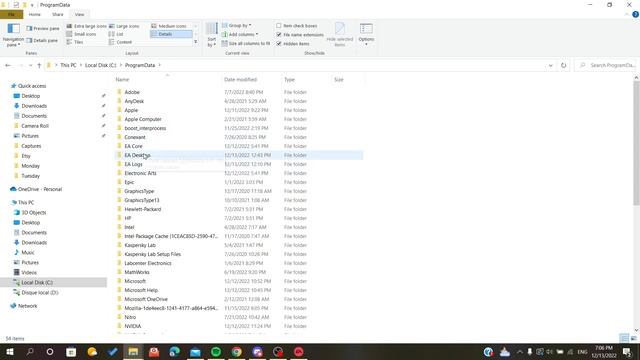Image resolution: width=640 pixels, height=360 pixels.
Task: Open the Mail app from taskbar
Action: coord(196,352)
